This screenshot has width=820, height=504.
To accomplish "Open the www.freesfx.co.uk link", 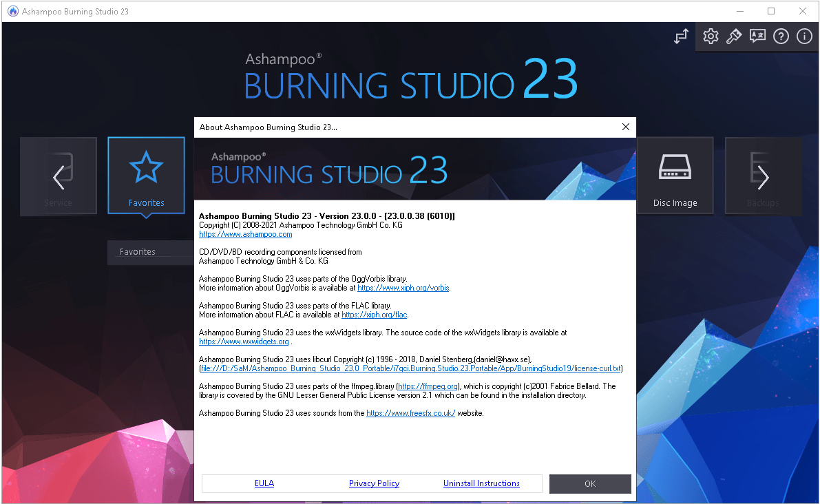I will point(410,413).
